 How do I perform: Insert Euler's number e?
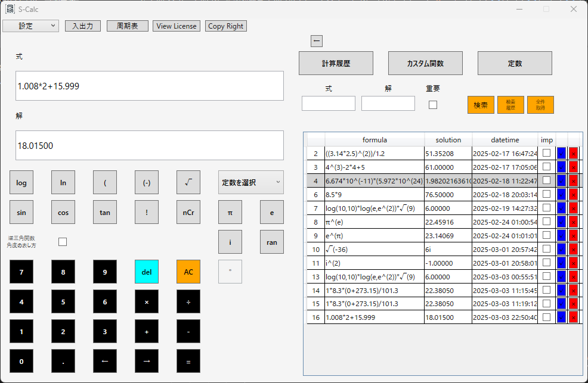272,212
